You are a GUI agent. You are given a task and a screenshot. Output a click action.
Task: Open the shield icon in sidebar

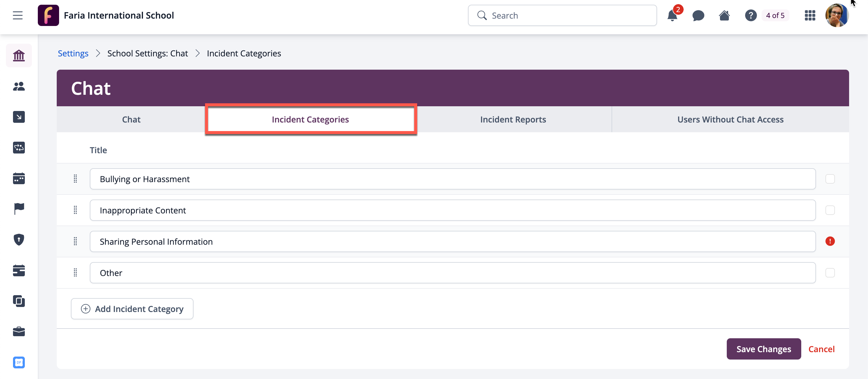(19, 240)
